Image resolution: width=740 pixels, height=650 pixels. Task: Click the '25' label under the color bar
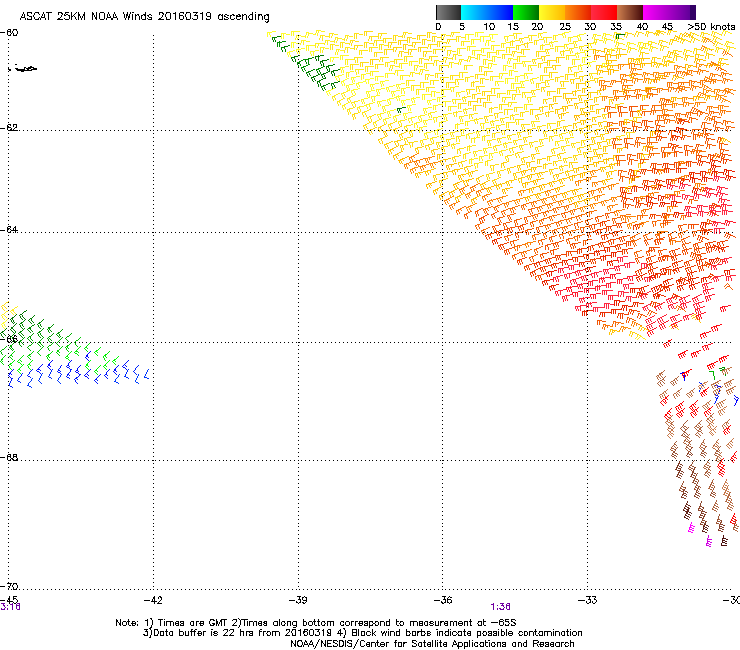(565, 27)
